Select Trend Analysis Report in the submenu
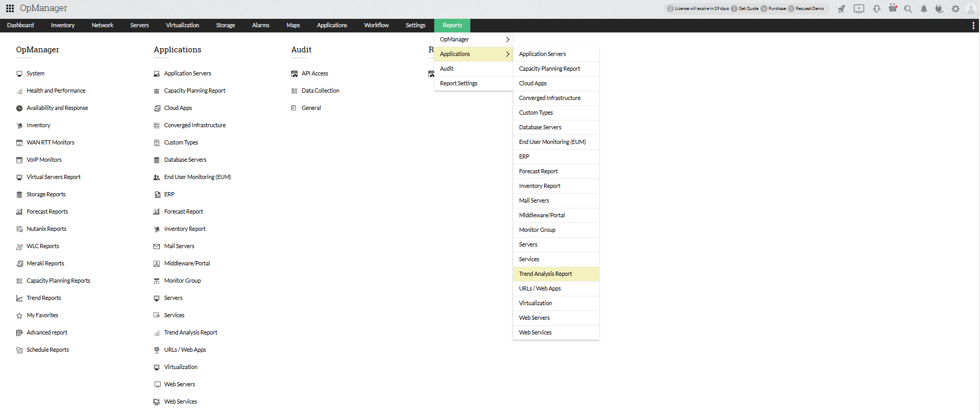Image resolution: width=980 pixels, height=413 pixels. click(556, 274)
